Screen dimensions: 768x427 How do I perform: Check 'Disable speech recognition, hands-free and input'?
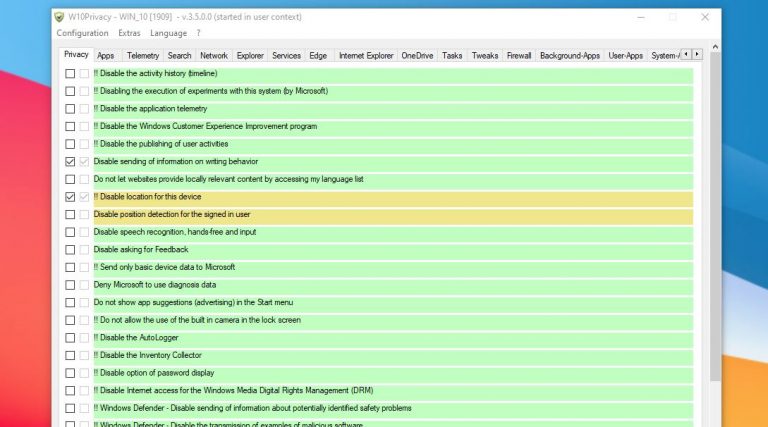pos(70,232)
